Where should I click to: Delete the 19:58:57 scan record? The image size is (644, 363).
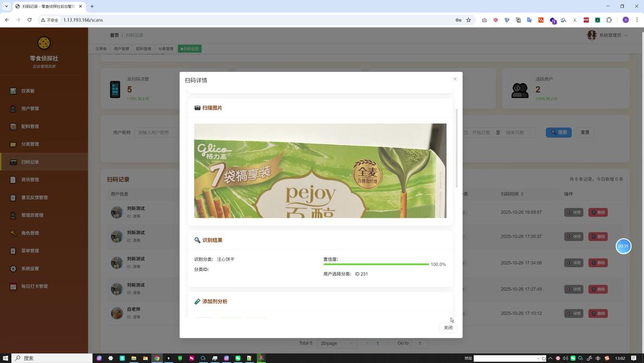(x=598, y=213)
